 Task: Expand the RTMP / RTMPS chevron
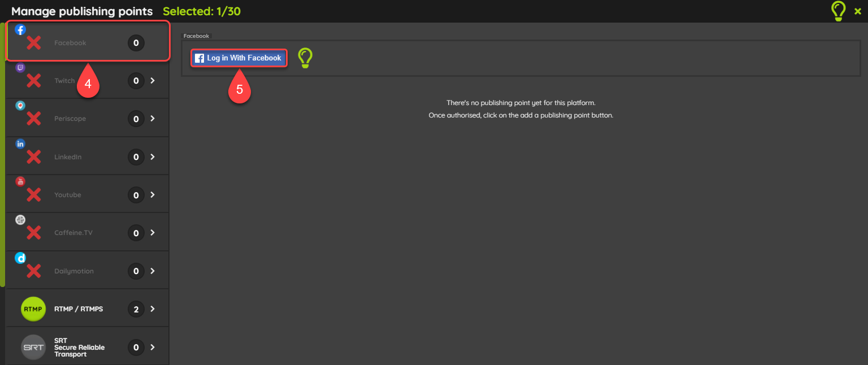coord(152,309)
